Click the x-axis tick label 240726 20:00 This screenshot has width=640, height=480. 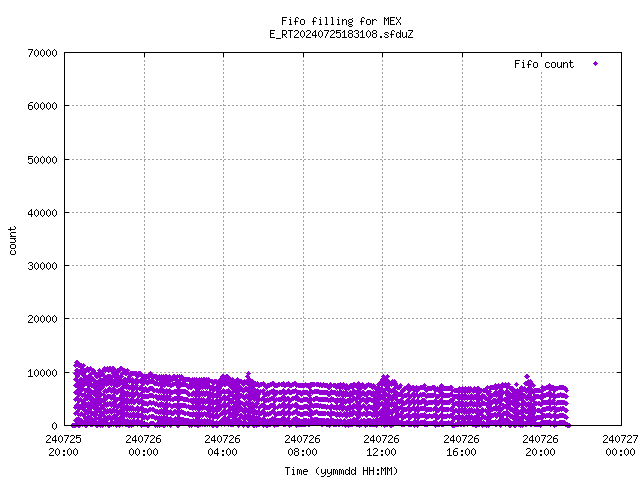pyautogui.click(x=541, y=446)
